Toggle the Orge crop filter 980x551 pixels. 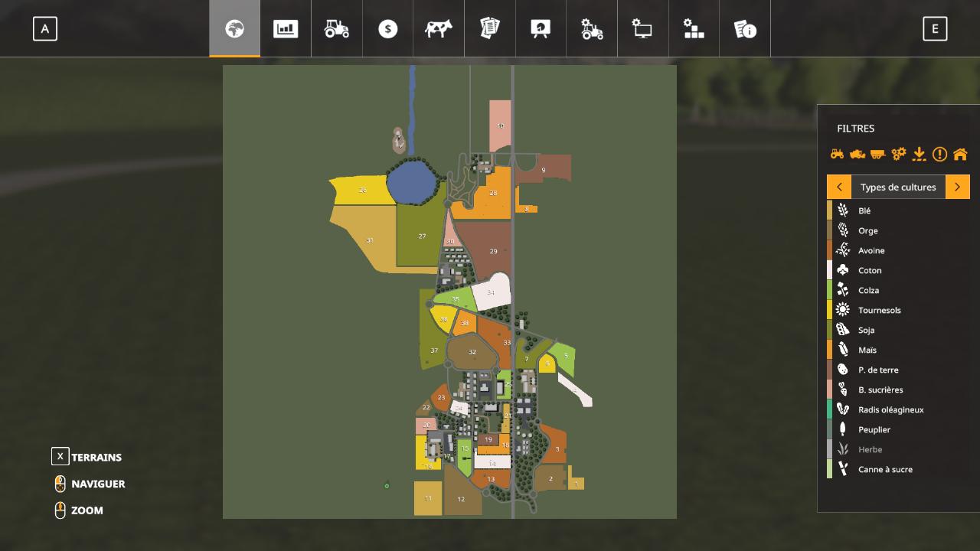(x=898, y=230)
